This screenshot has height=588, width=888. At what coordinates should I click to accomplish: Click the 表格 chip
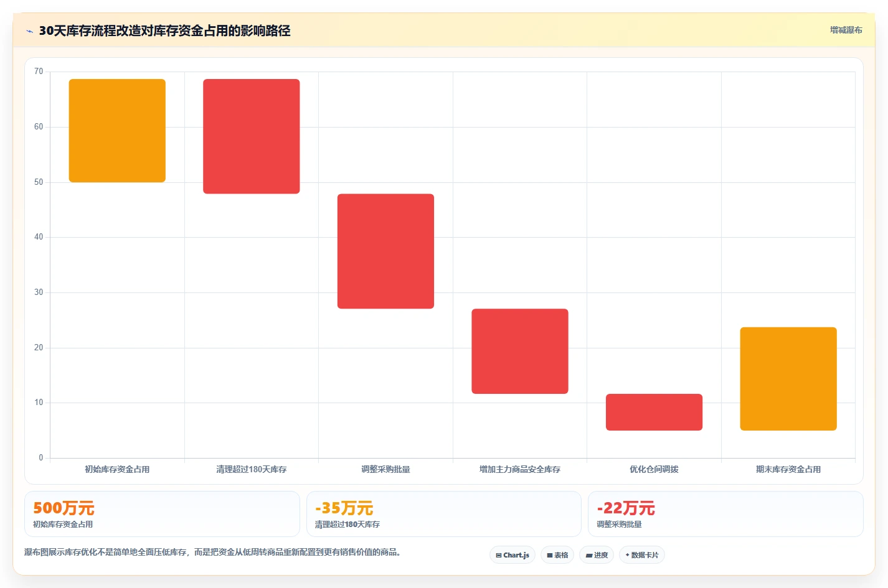pyautogui.click(x=557, y=555)
